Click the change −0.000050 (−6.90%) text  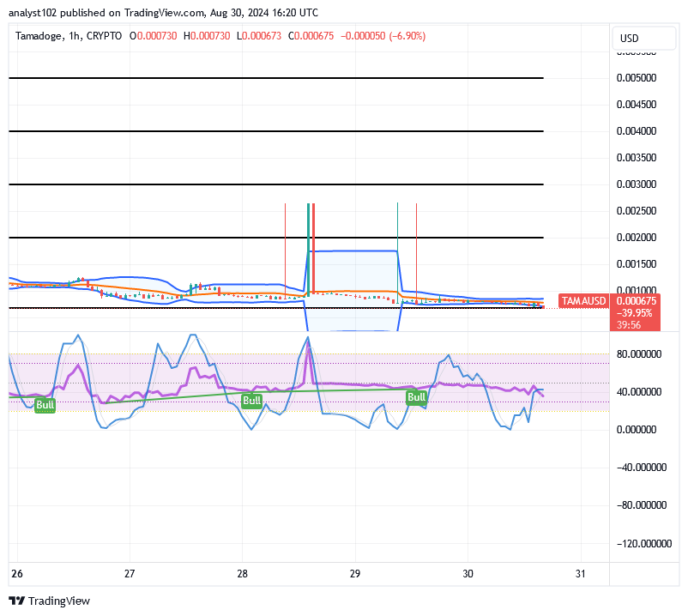coord(383,36)
